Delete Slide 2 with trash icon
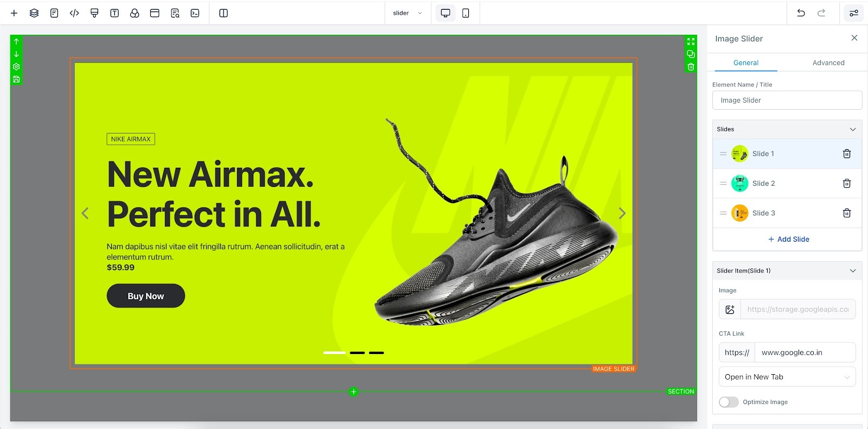 846,184
